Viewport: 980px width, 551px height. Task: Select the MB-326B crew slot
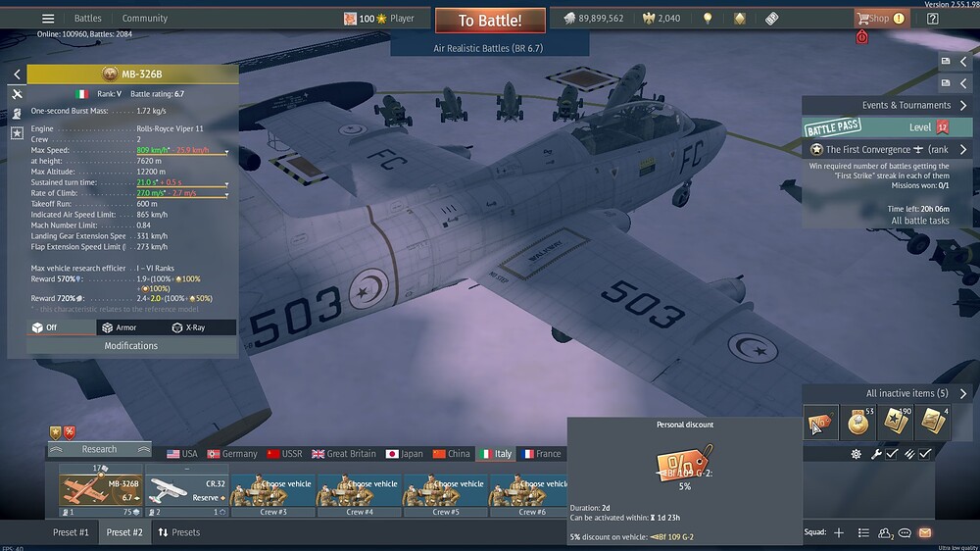(x=101, y=489)
